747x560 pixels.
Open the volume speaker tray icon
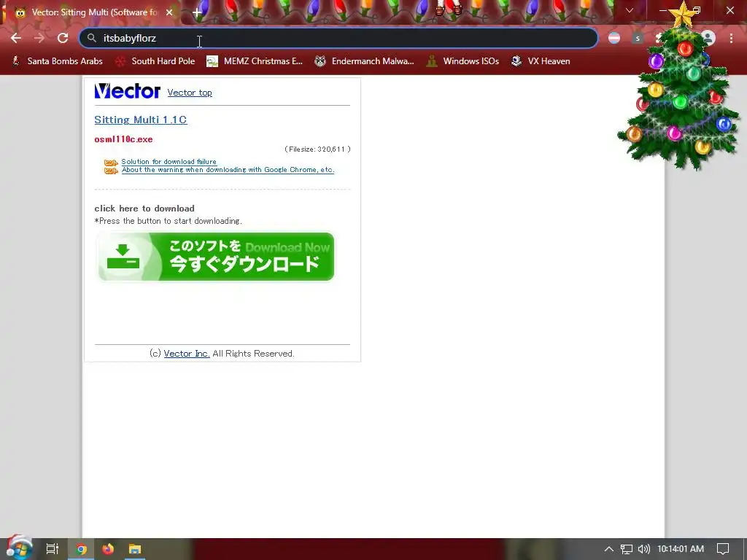(x=643, y=549)
